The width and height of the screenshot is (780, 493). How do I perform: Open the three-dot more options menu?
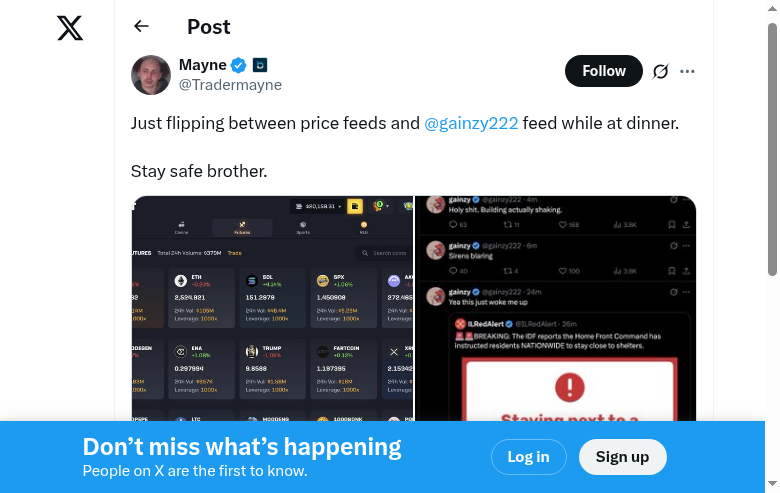687,71
